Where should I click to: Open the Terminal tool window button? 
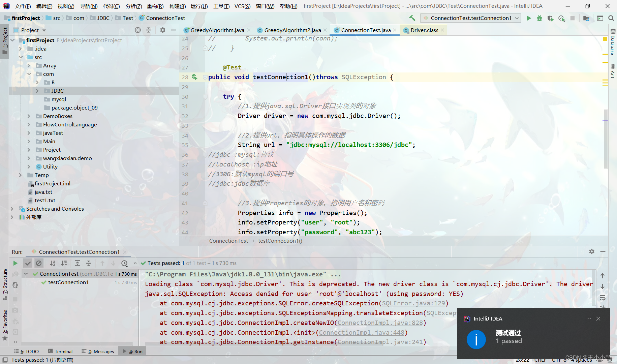click(60, 352)
